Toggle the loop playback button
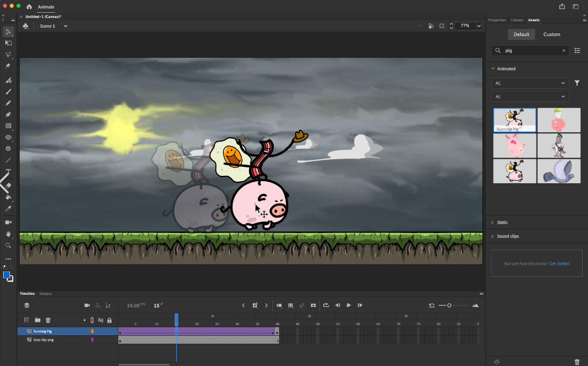Screen dimensions: 588x366 [x=325, y=305]
